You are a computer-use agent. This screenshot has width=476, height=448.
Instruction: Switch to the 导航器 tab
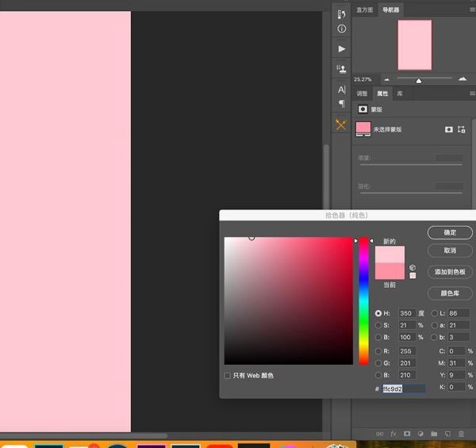[x=390, y=10]
